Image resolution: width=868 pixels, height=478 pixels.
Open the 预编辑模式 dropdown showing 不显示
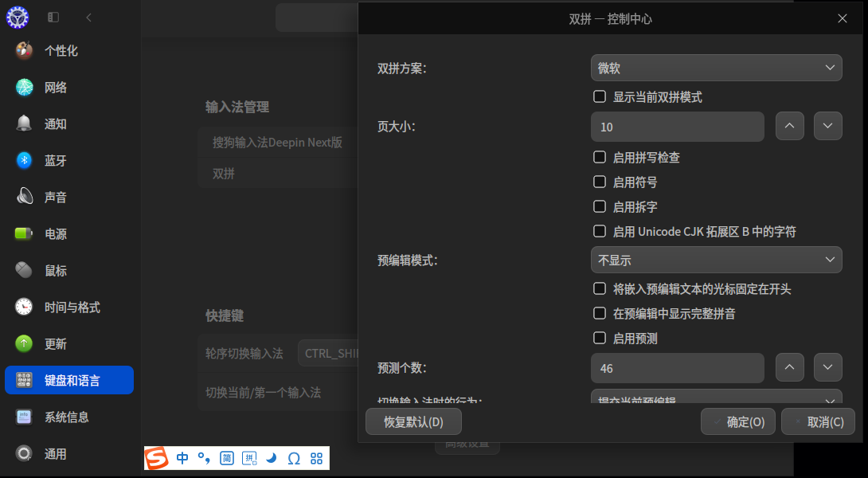pyautogui.click(x=715, y=260)
